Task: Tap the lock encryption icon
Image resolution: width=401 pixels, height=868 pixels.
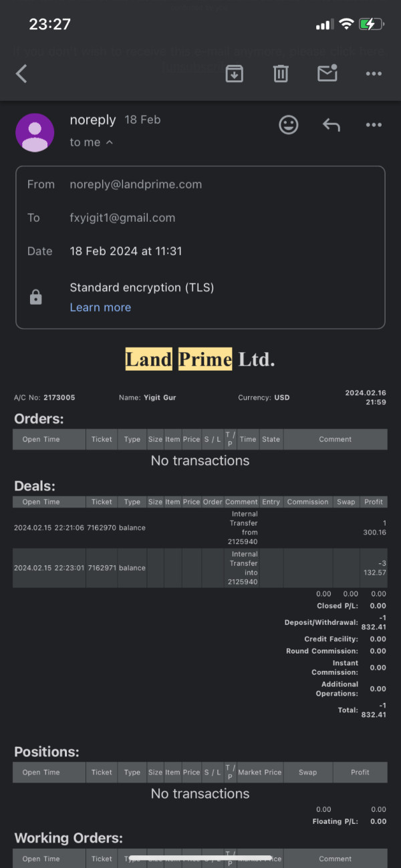Action: point(36,297)
